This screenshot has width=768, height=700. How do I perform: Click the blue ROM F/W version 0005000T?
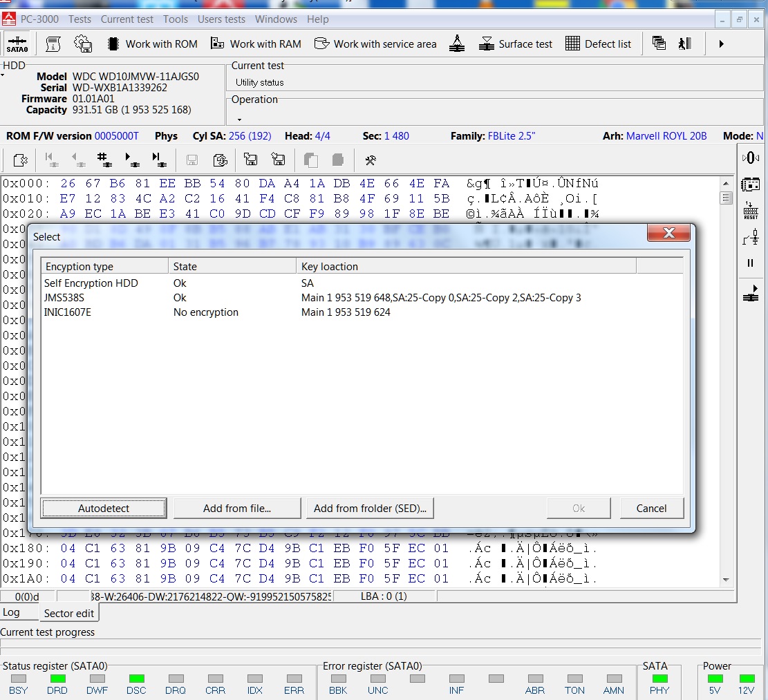(117, 136)
